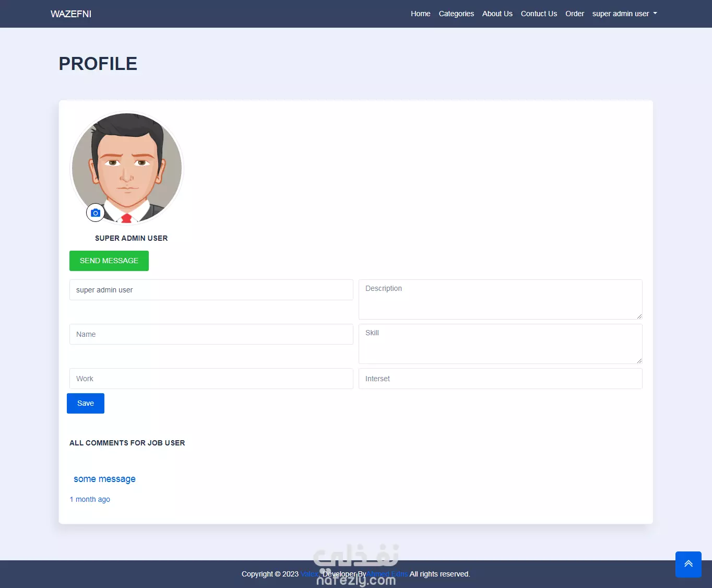Click the PROFILE page heading

click(x=98, y=64)
